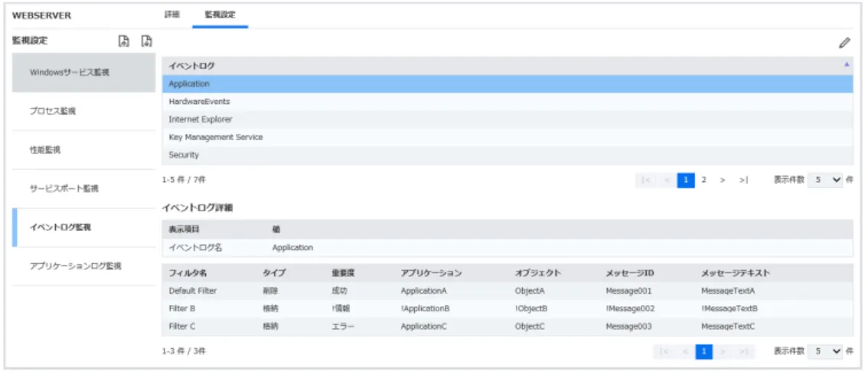Click page 1 button in filter pagination
The height and width of the screenshot is (381, 868).
pyautogui.click(x=703, y=352)
